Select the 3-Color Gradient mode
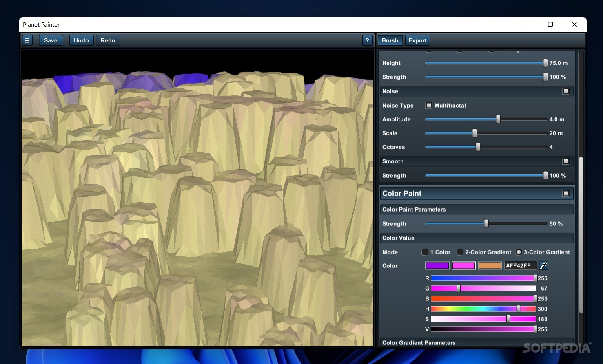 coord(519,252)
